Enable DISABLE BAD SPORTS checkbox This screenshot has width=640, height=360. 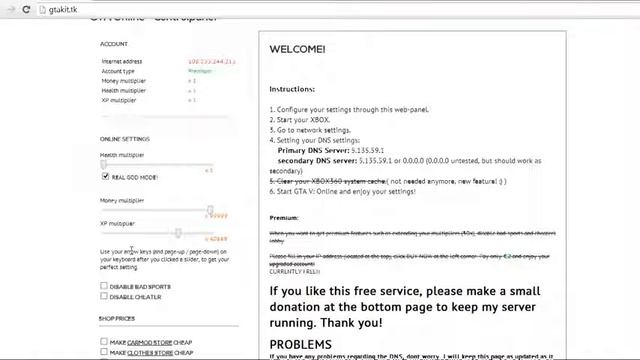tap(104, 286)
